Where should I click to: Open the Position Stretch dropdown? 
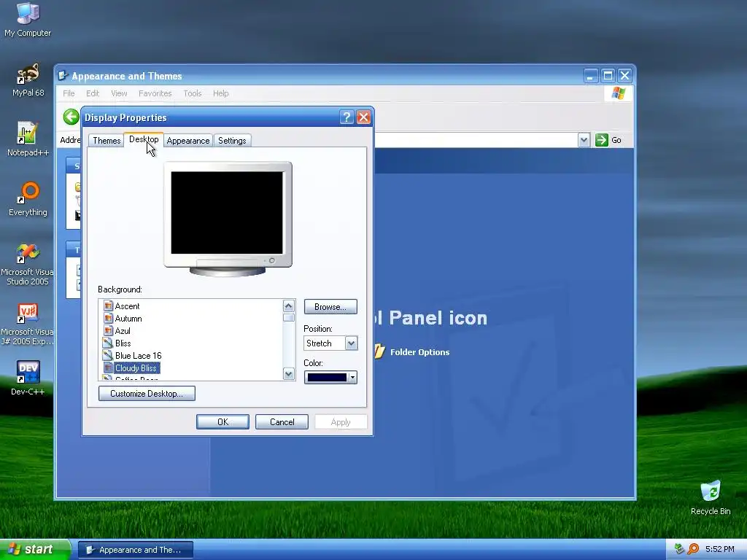pos(351,343)
